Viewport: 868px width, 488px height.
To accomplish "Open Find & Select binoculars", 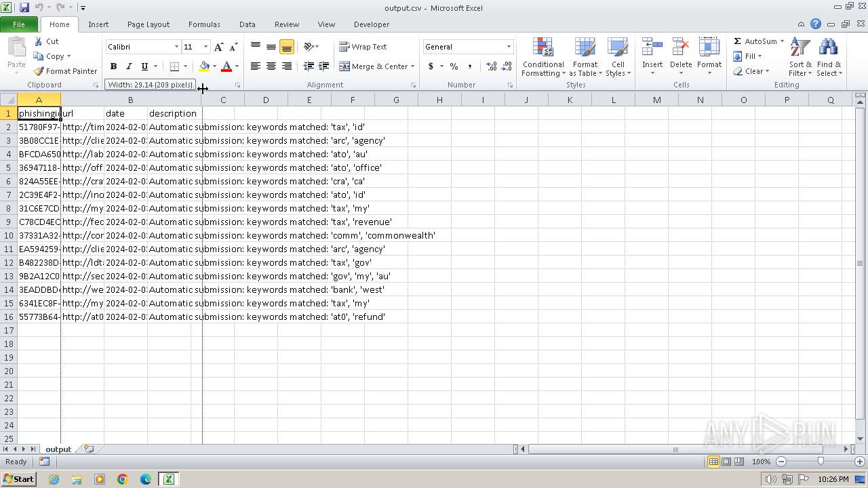I will click(x=829, y=57).
